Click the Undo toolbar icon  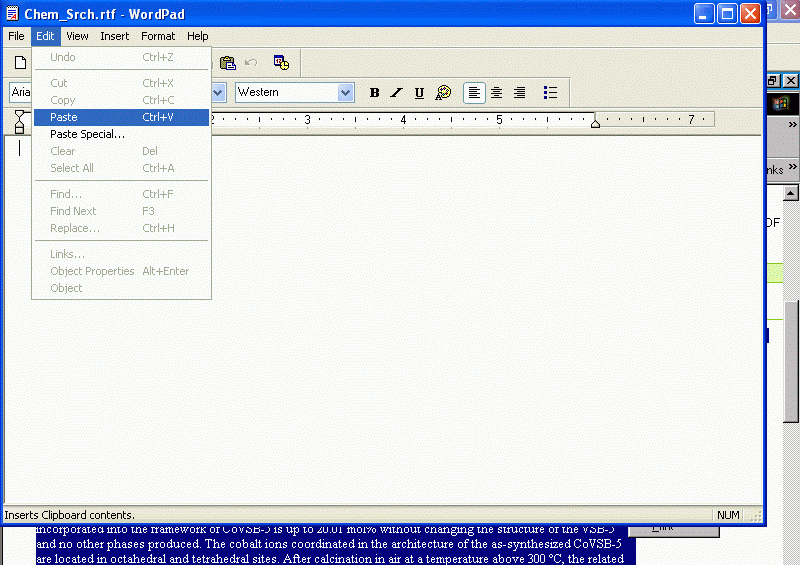click(x=251, y=63)
